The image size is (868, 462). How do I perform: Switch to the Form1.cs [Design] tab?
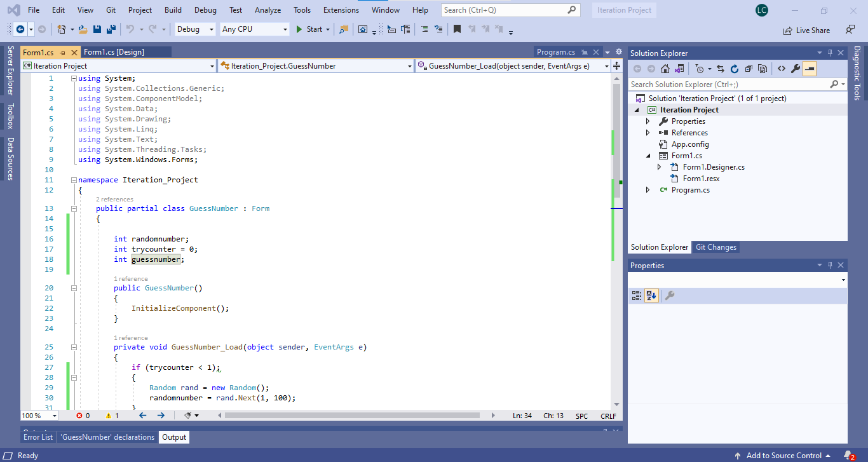tap(114, 52)
